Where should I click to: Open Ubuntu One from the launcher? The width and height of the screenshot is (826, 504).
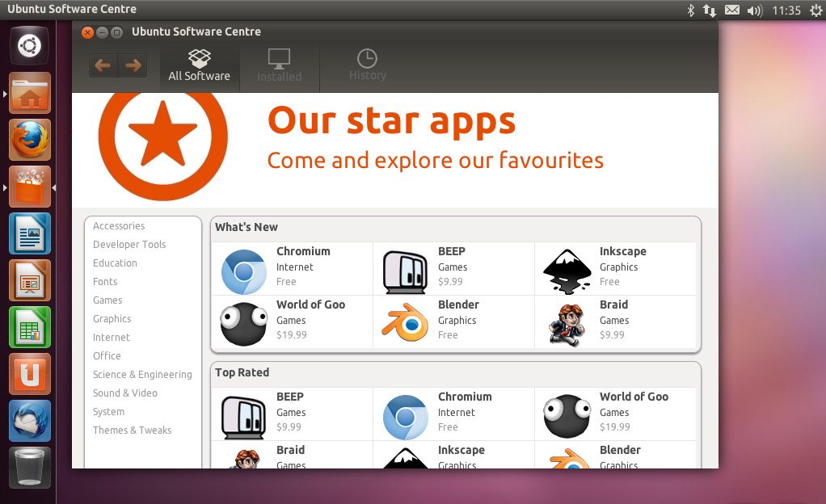29,374
